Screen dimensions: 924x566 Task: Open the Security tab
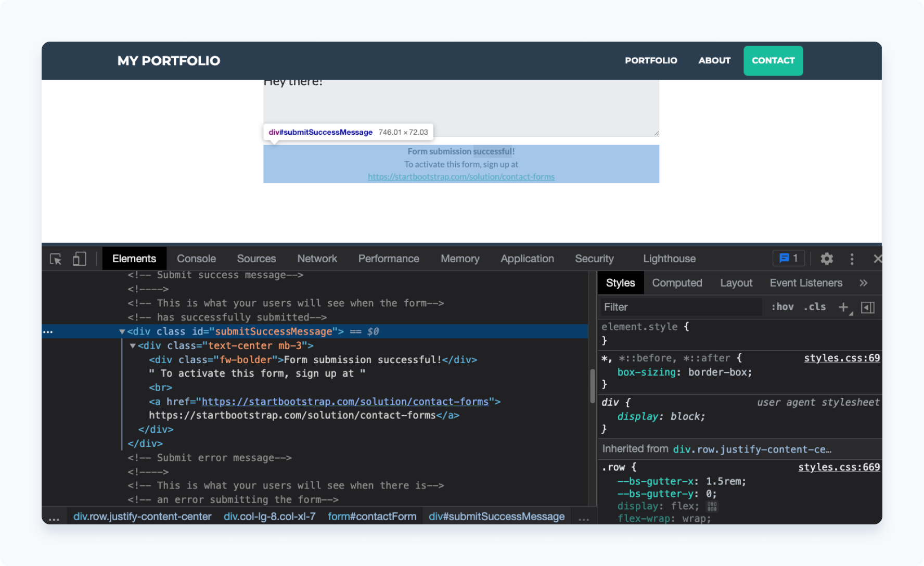tap(594, 259)
